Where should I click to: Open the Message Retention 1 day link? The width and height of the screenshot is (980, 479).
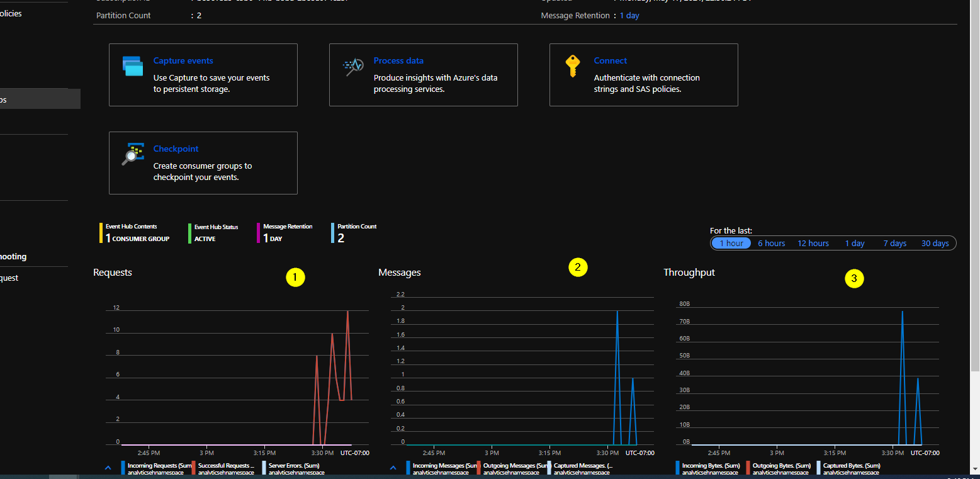(x=629, y=15)
